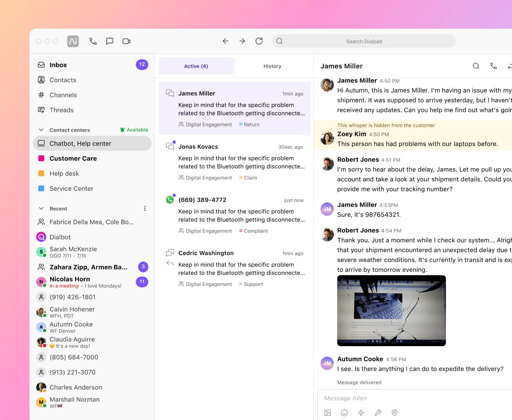Click the phone call icon in top toolbar
512x420 pixels.
[93, 41]
